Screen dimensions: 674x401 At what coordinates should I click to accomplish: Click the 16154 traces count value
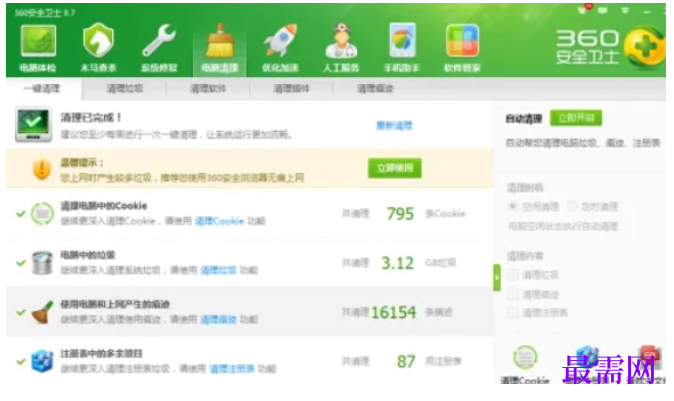[x=394, y=312]
